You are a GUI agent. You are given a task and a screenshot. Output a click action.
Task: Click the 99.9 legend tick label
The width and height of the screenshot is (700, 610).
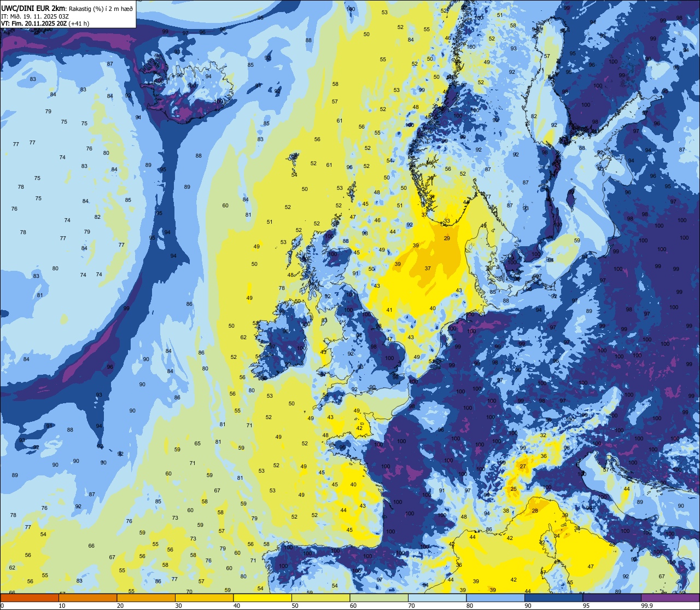(647, 605)
